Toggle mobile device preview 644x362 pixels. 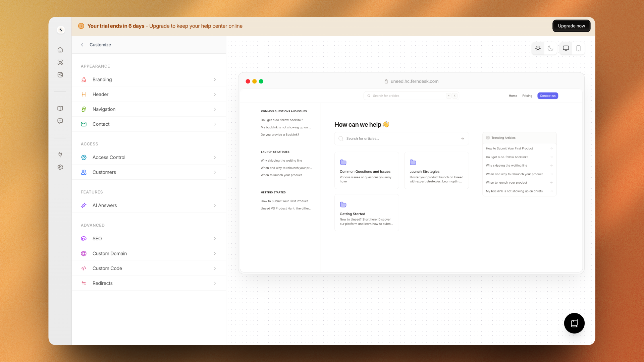click(x=578, y=48)
